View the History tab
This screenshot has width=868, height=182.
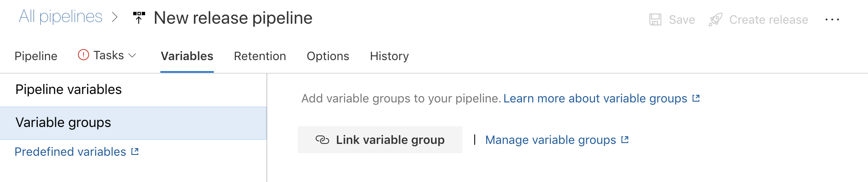click(x=389, y=56)
